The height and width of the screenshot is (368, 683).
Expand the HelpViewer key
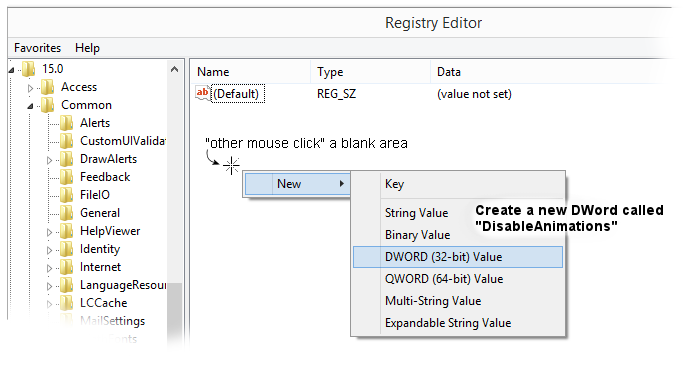[49, 232]
